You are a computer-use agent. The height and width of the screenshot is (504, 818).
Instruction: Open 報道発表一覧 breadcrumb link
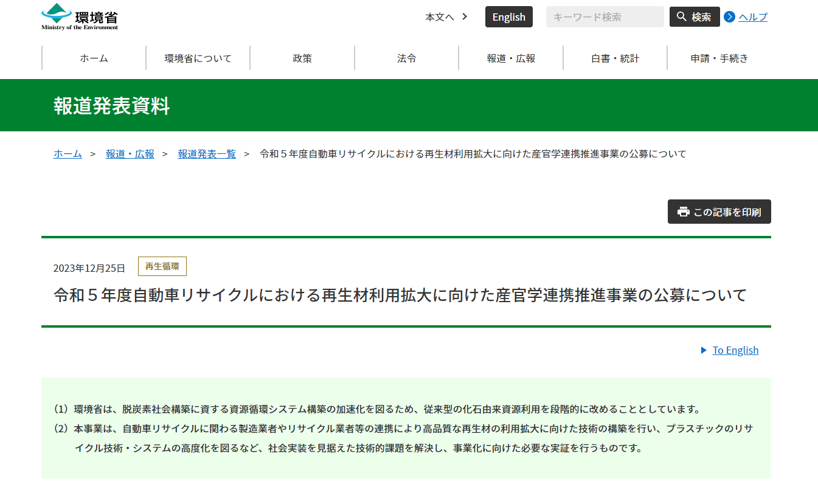tap(207, 154)
